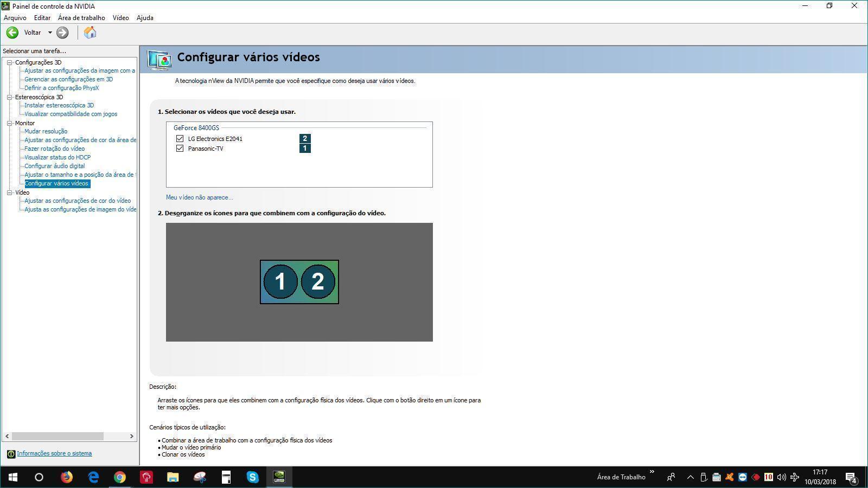
Task: Collapse the Estereoscópica 3D tree node
Action: [9, 97]
